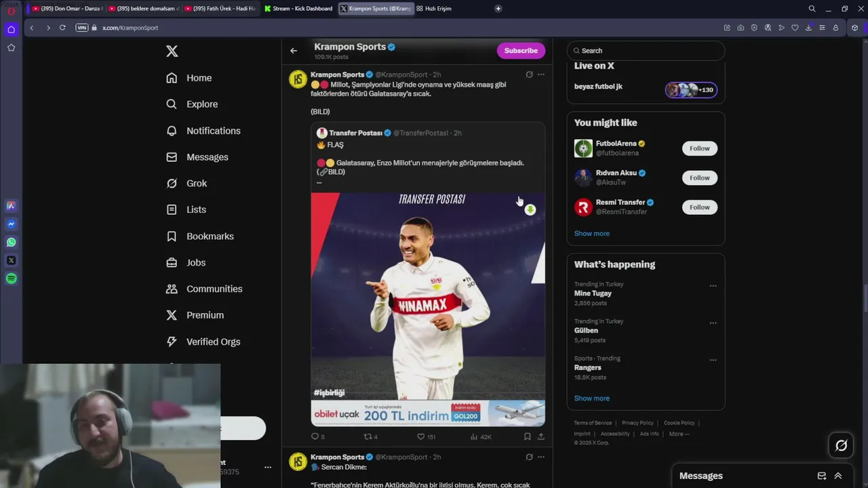Go to Messages in the left sidebar

click(x=197, y=157)
